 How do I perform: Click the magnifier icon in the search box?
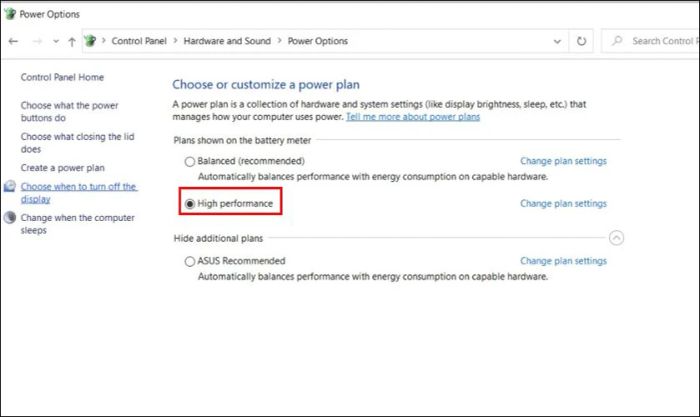point(617,41)
